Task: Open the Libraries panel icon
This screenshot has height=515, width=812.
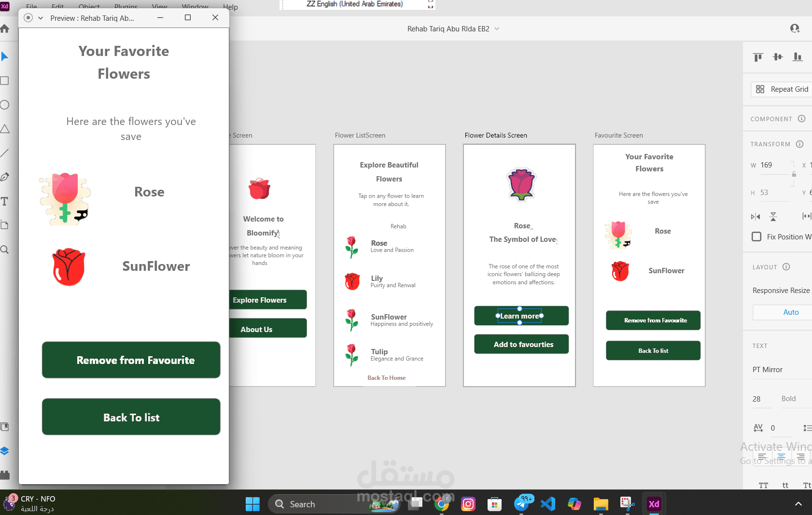Action: click(5, 427)
